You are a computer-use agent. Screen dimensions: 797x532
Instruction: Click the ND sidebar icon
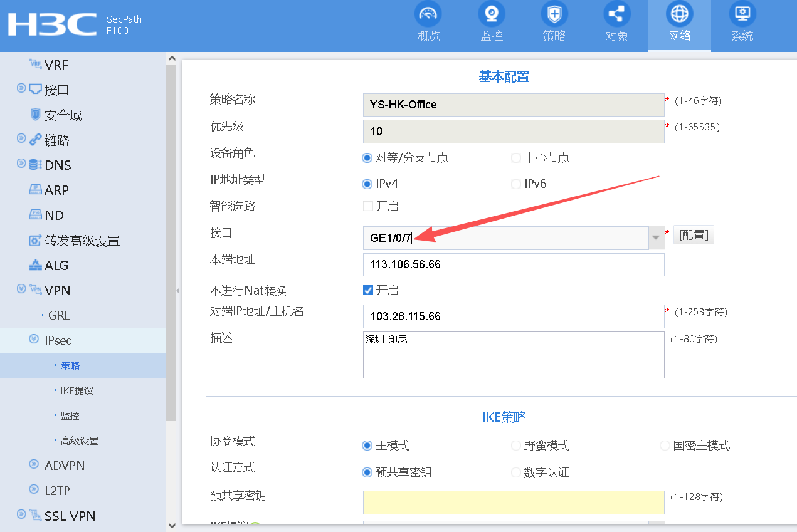(x=35, y=214)
